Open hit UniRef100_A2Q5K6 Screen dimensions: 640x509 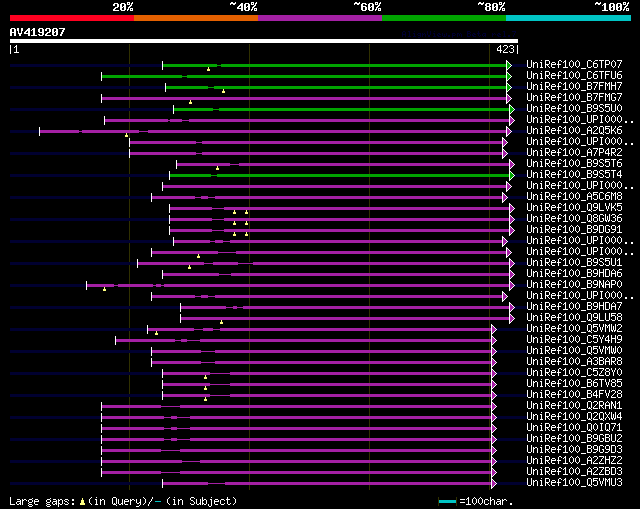pyautogui.click(x=574, y=131)
